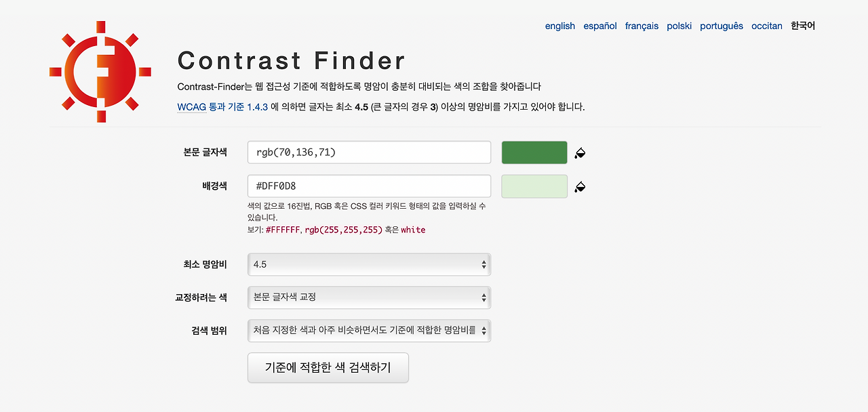This screenshot has height=412, width=868.
Task: Click the light green background color swatch
Action: [534, 186]
